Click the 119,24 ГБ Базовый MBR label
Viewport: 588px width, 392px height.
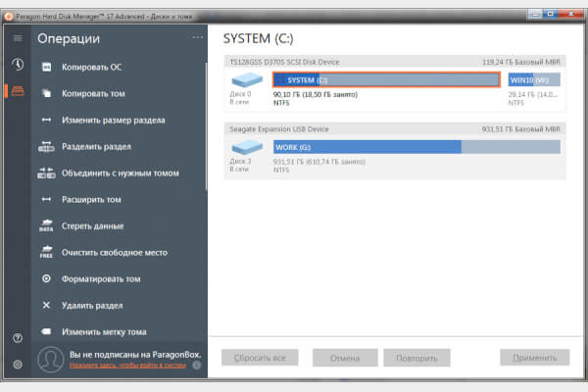[x=521, y=62]
